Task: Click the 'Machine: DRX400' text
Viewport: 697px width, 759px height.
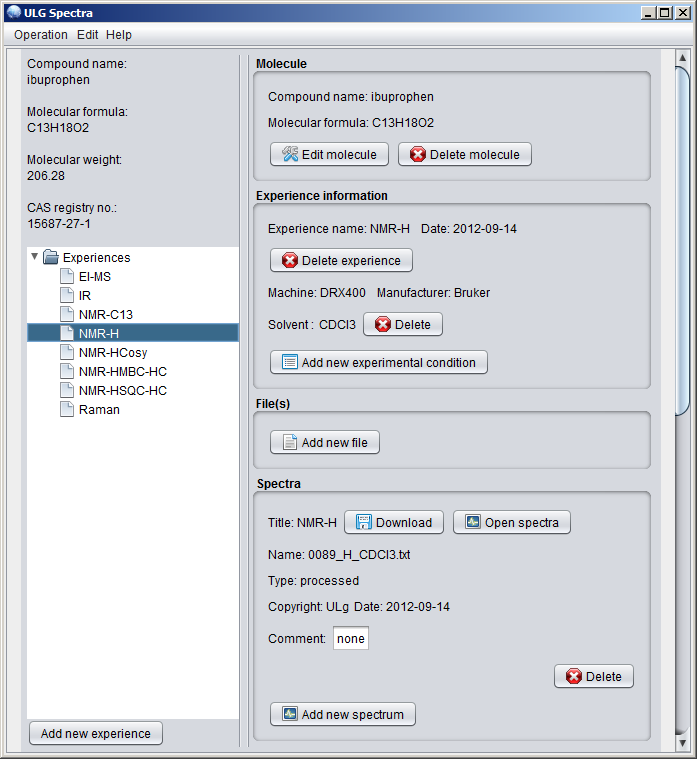Action: (317, 292)
